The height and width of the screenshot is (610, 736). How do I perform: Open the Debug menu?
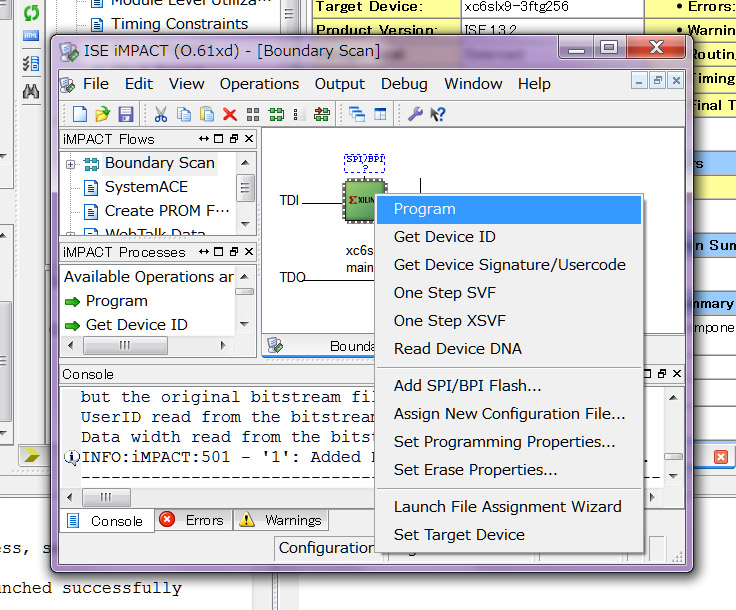coord(404,84)
